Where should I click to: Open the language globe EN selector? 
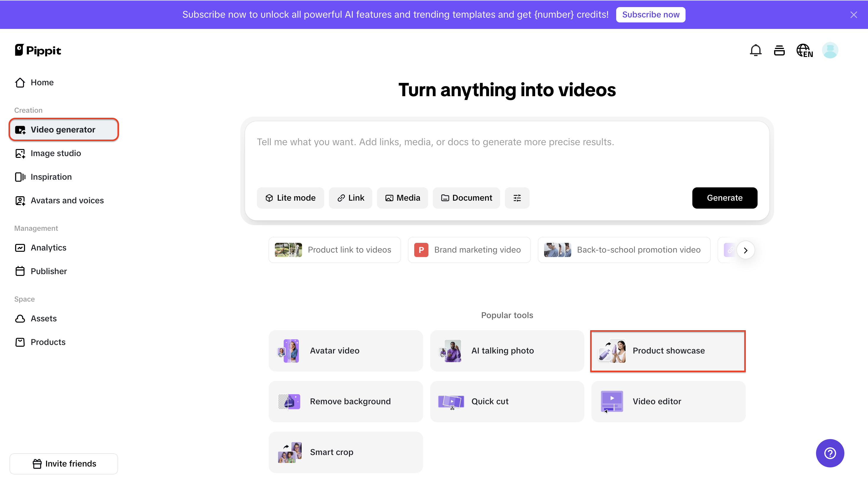(804, 50)
